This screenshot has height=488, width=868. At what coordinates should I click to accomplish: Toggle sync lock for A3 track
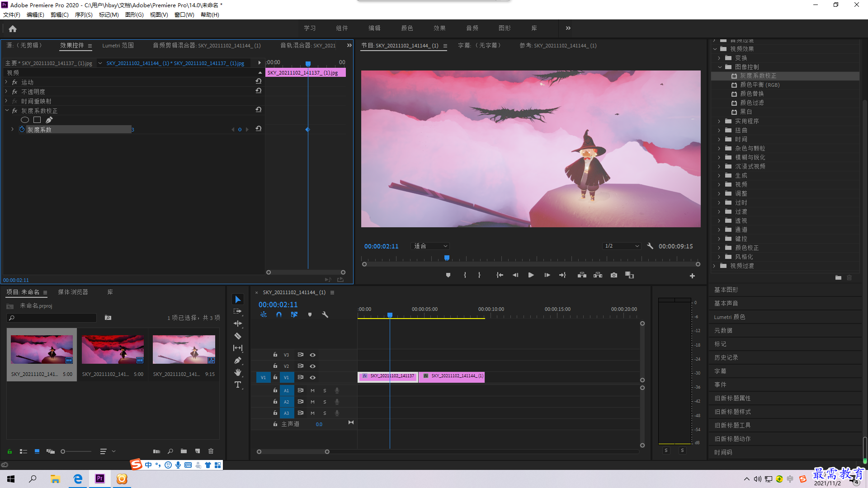pos(300,413)
